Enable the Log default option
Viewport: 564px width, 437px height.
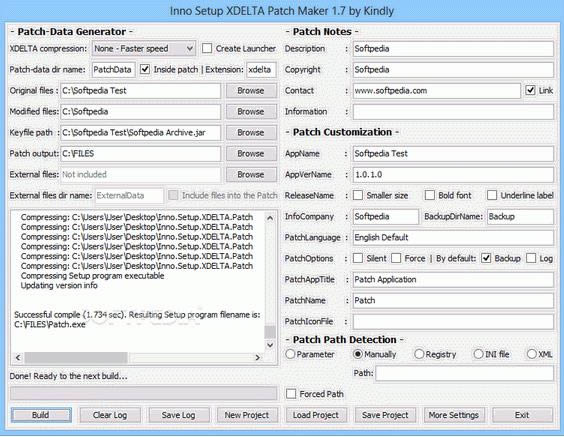click(531, 258)
